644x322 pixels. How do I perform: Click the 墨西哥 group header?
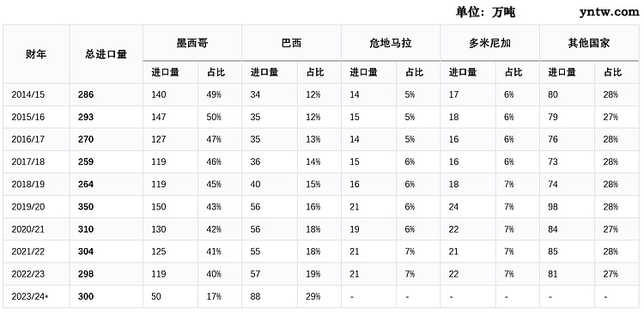[x=192, y=43]
